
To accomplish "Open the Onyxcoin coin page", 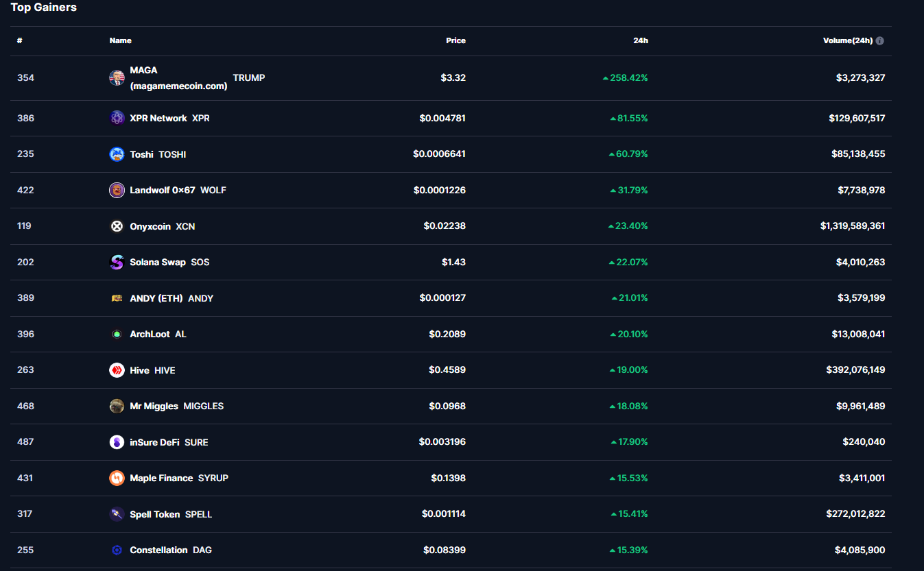I will click(150, 226).
